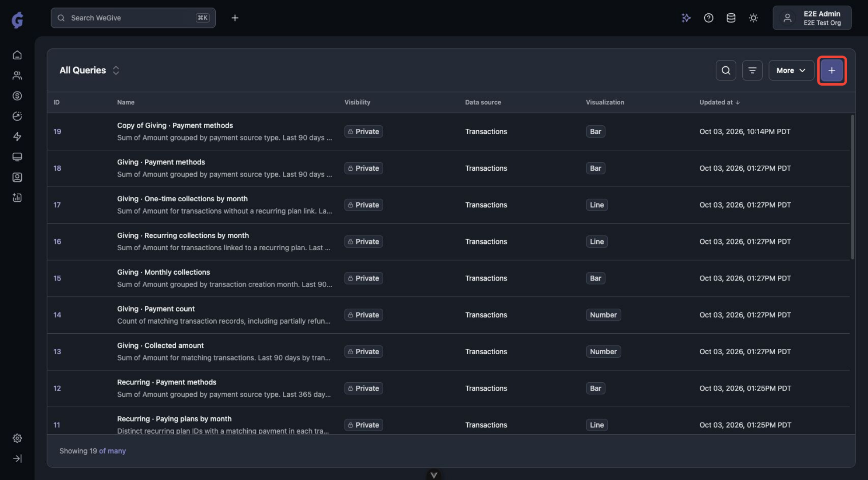Screen dimensions: 868x480
Task: Click the 'of many' link in footer
Action: point(112,451)
